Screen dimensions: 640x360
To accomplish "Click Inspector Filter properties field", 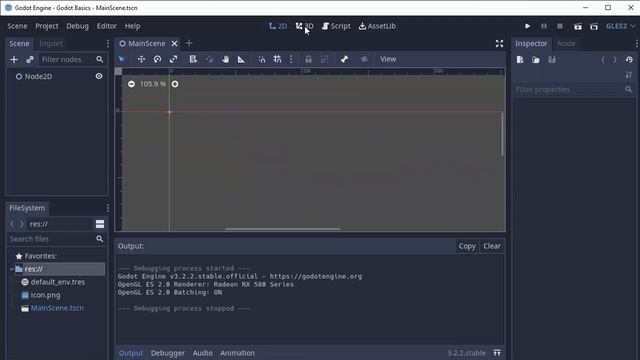I will 574,89.
